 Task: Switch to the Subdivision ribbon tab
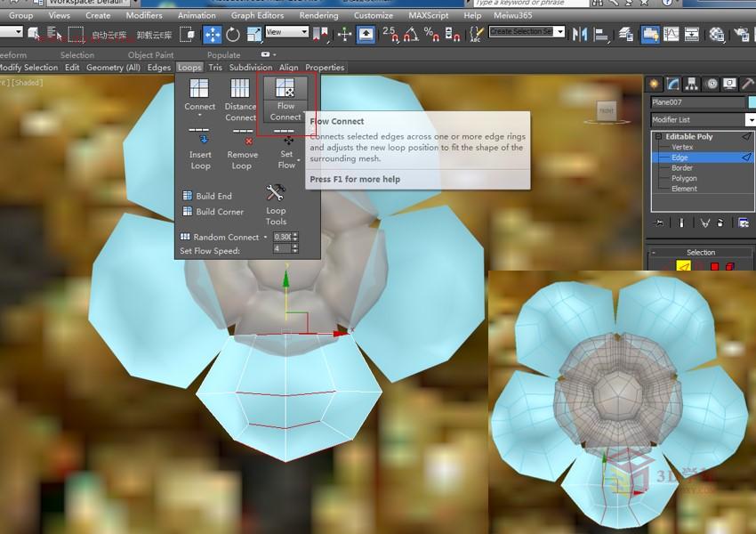[250, 67]
